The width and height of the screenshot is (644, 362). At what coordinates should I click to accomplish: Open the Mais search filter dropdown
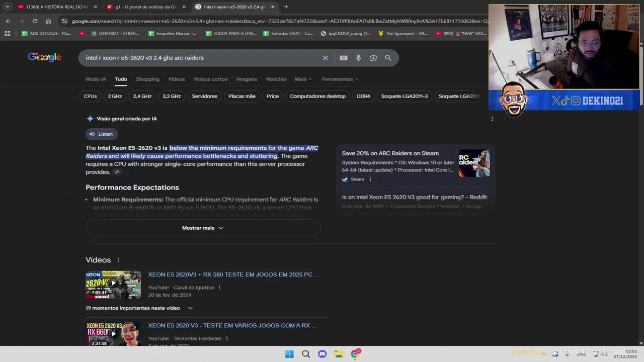[303, 79]
